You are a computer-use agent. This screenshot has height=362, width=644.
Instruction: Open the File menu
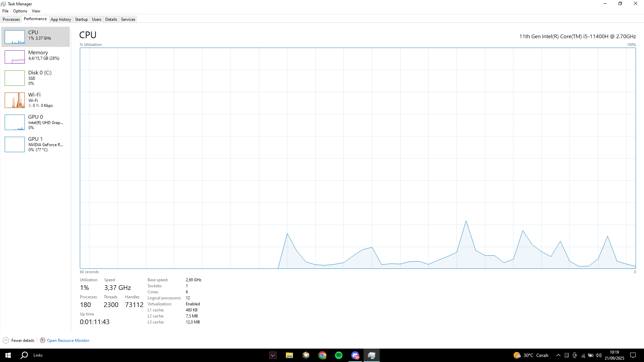[5, 11]
